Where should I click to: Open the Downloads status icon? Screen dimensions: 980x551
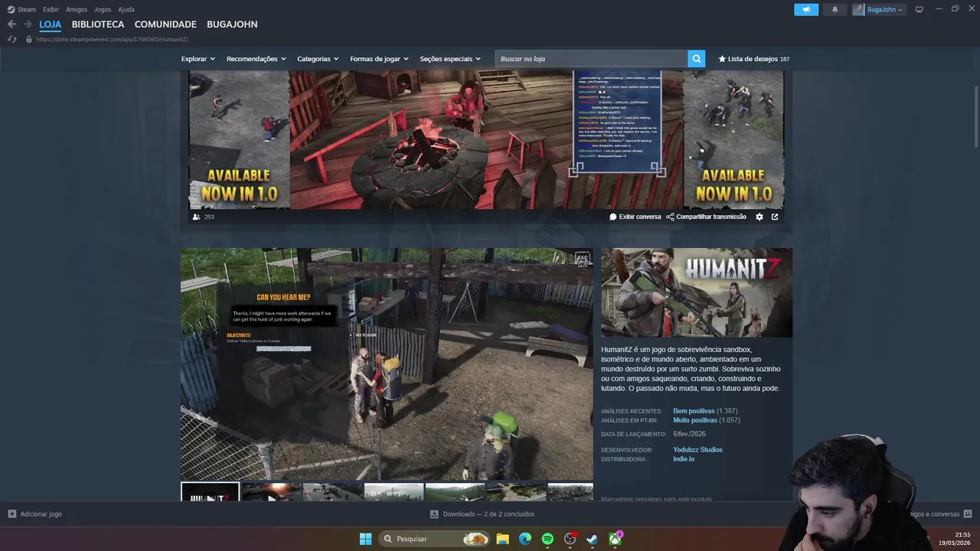434,514
